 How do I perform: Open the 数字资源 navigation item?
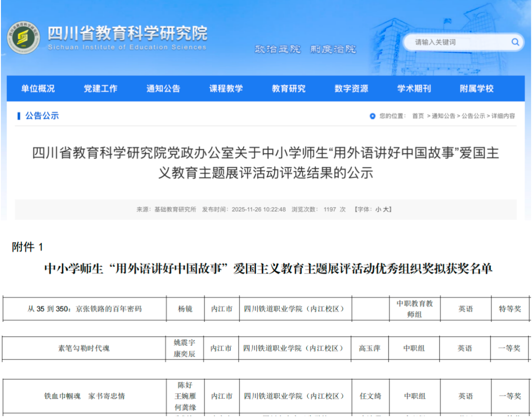(351, 89)
